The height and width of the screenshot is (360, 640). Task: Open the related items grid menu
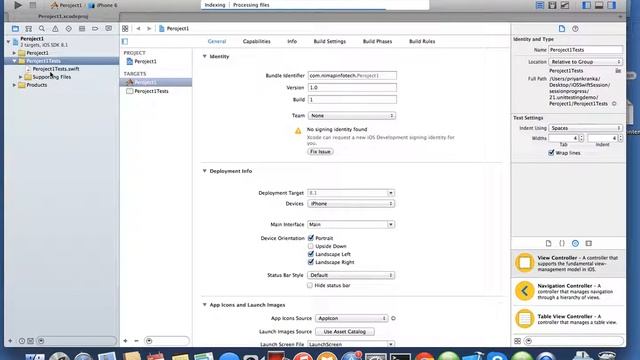[125, 29]
